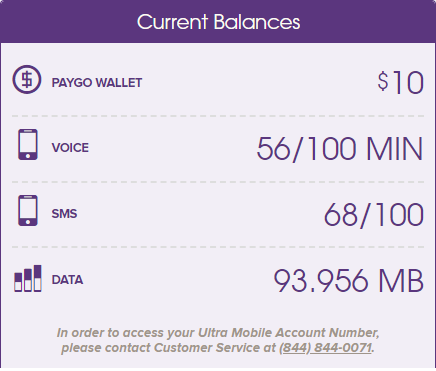
Task: Click the 56/100 MIN voice balance
Action: 340,149
